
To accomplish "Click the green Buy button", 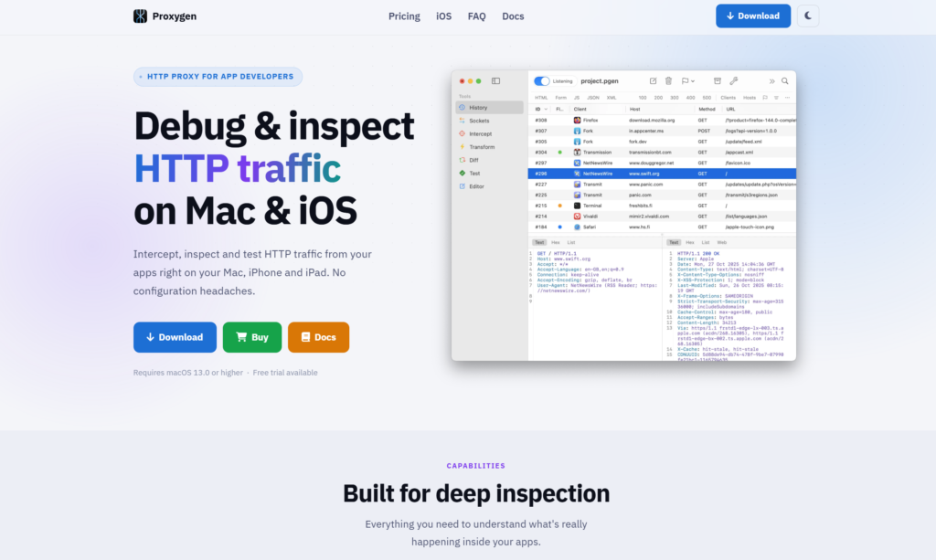I will coord(251,337).
